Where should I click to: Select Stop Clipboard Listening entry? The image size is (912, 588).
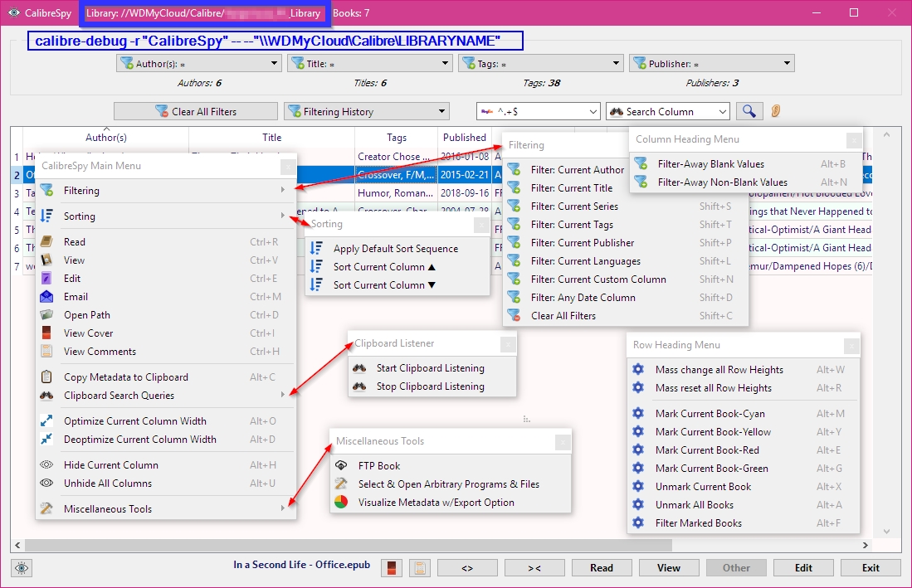[432, 386]
